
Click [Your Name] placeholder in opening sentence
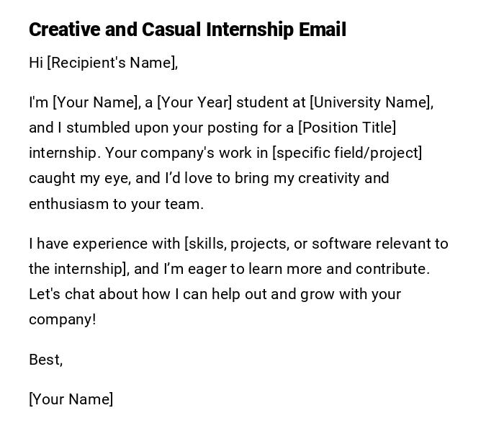point(96,102)
